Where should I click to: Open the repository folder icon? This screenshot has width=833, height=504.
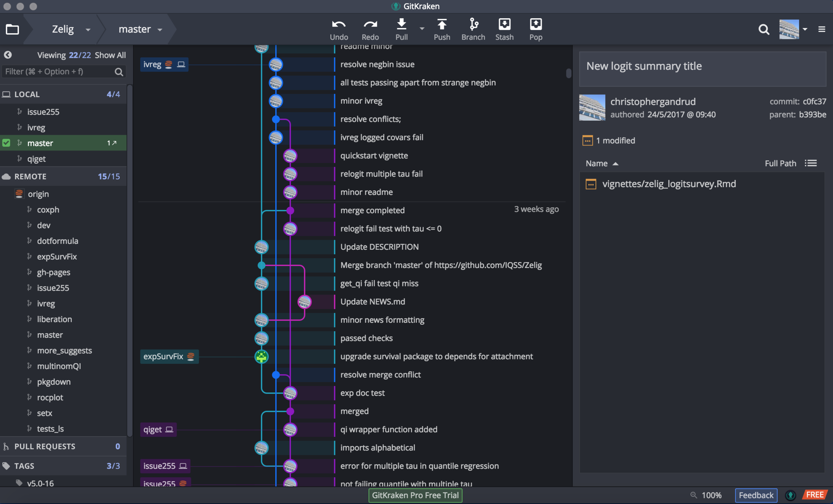(12, 29)
